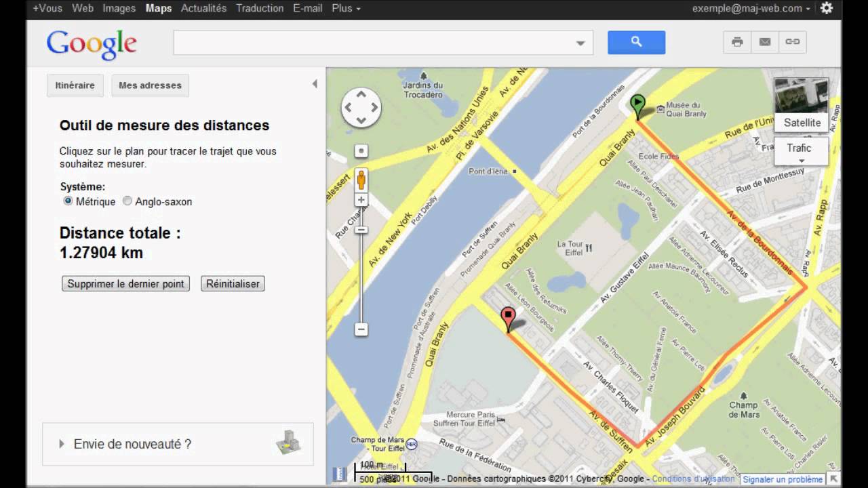The height and width of the screenshot is (488, 868).
Task: Open the Trafic layers dropdown
Action: pyautogui.click(x=801, y=151)
